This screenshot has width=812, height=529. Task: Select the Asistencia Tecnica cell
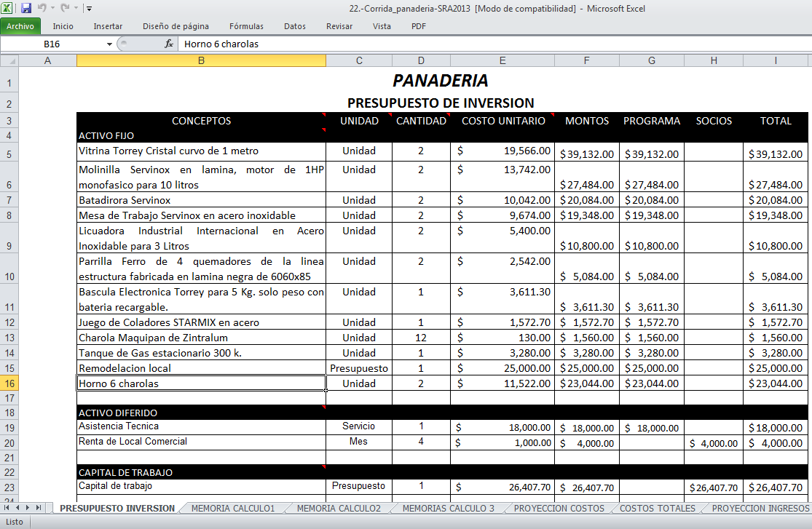[201, 427]
